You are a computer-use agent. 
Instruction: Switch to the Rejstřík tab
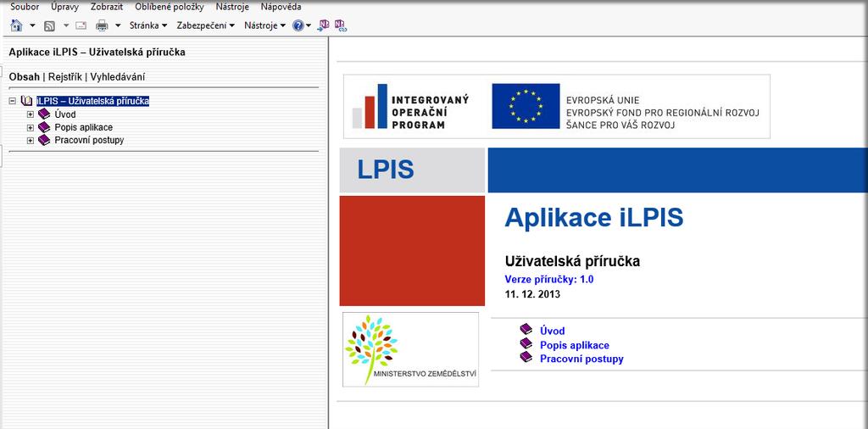[x=65, y=77]
